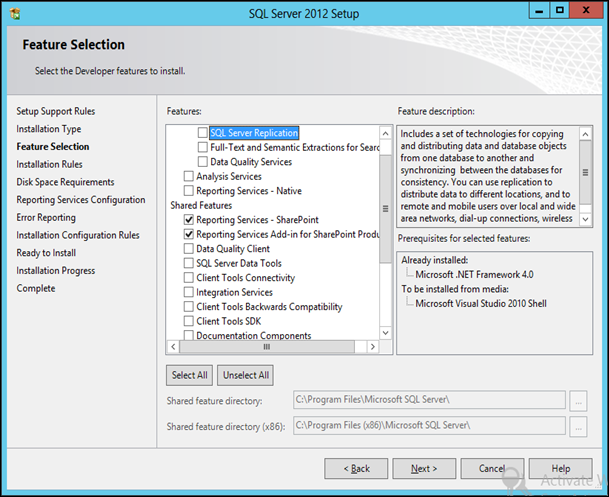
Task: Click features list horizontal scrollbar thumb
Action: point(267,347)
